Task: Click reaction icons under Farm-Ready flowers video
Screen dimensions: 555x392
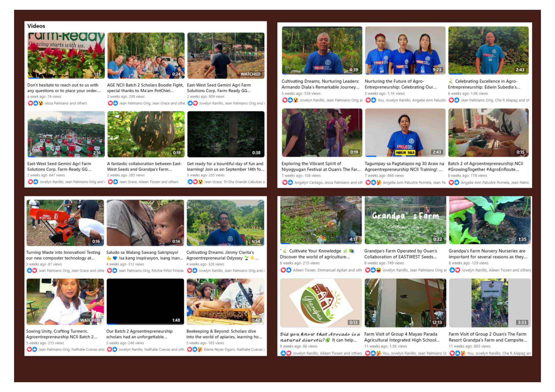Action: click(36, 103)
